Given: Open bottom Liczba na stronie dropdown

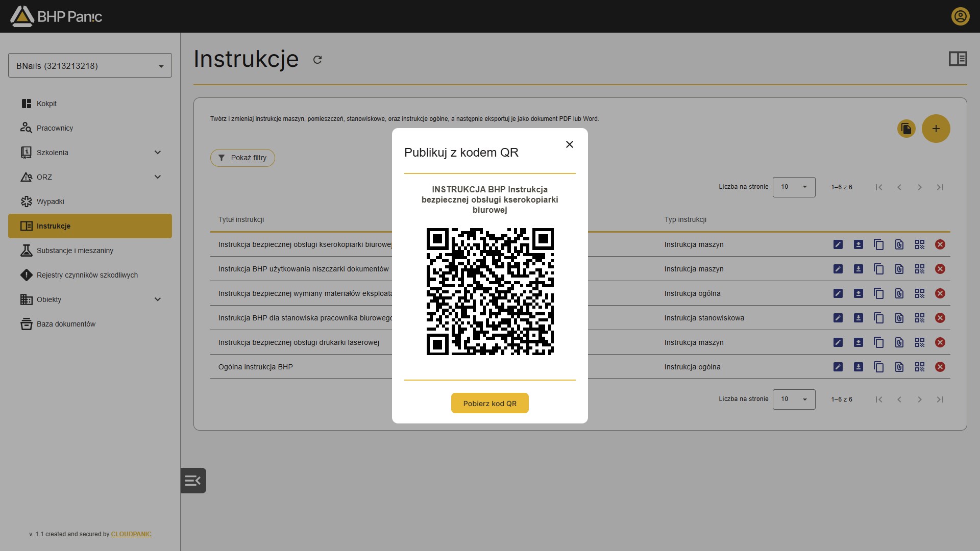Looking at the screenshot, I should pyautogui.click(x=794, y=399).
